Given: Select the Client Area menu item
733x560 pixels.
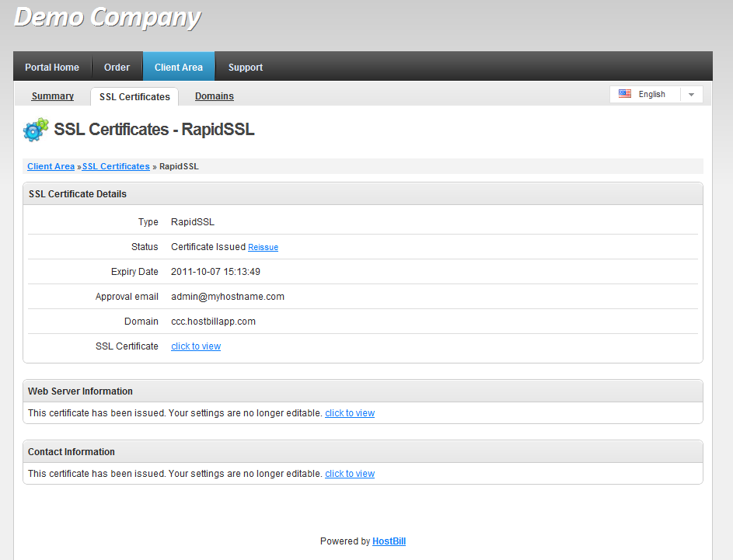Looking at the screenshot, I should 179,68.
